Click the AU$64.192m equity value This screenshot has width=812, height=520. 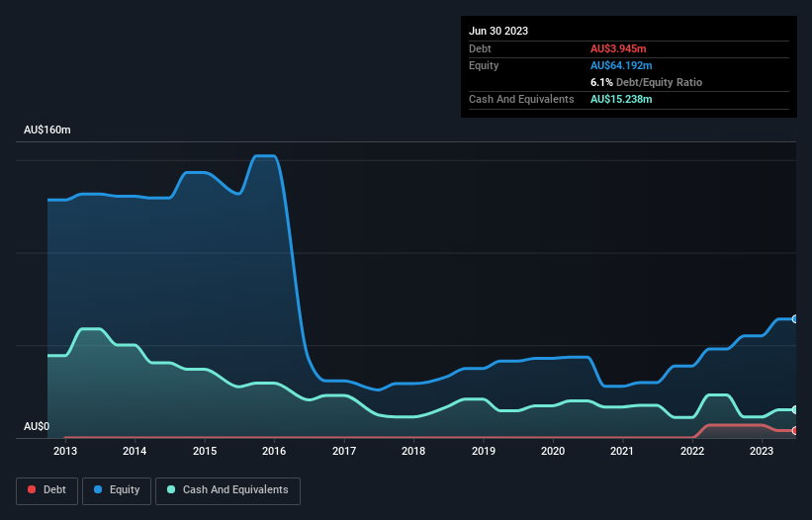tap(621, 65)
